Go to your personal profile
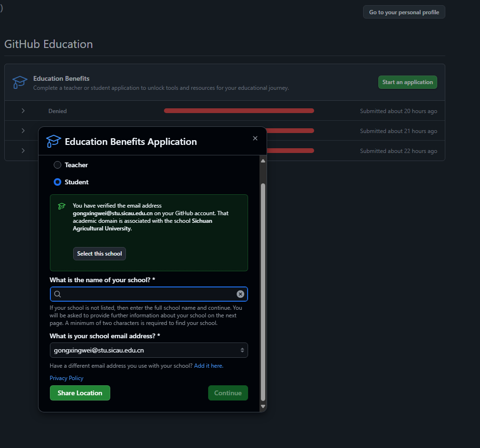 (404, 12)
